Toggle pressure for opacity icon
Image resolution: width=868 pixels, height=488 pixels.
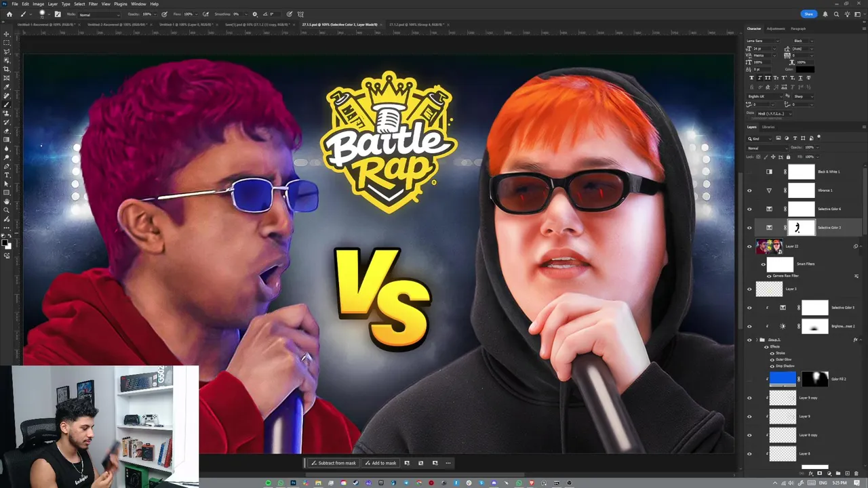coord(164,14)
